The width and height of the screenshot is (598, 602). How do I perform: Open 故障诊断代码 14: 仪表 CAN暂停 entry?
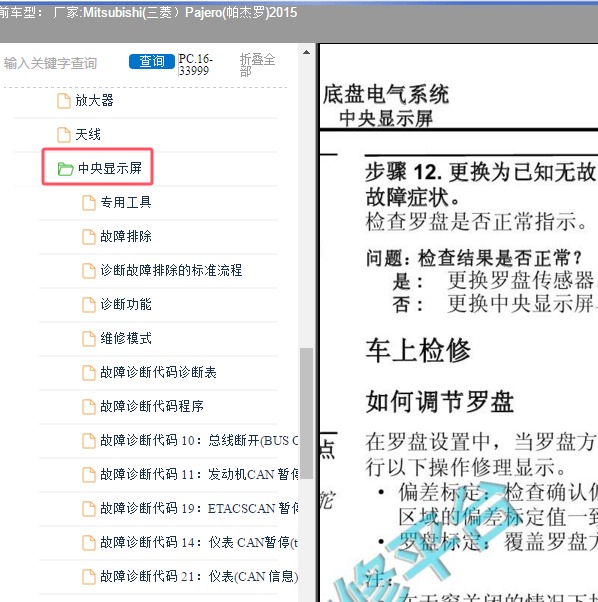coord(199,542)
